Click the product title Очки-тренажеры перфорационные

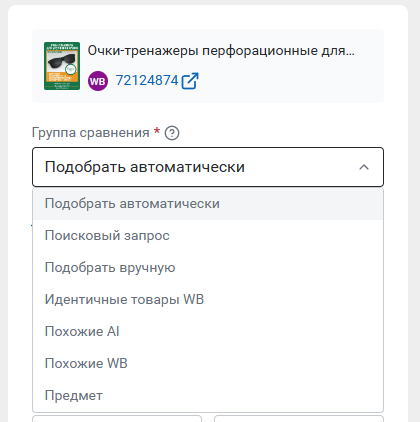221,51
